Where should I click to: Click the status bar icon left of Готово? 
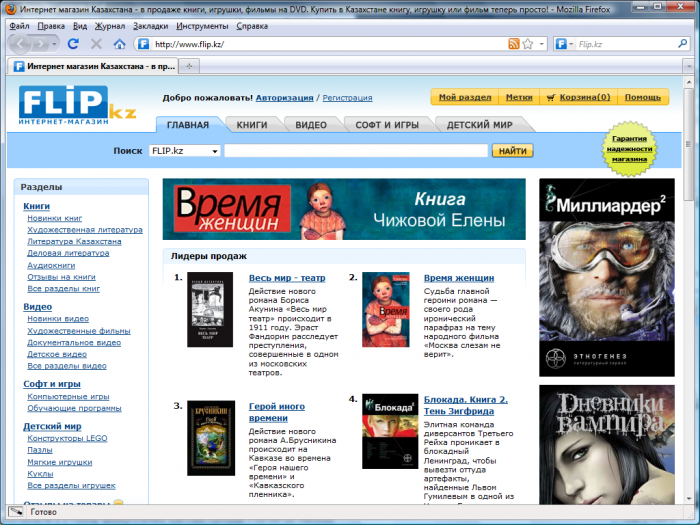tap(16, 512)
